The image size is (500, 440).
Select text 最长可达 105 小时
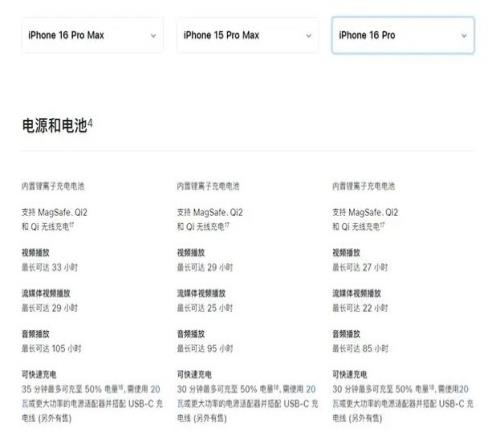[x=52, y=349]
